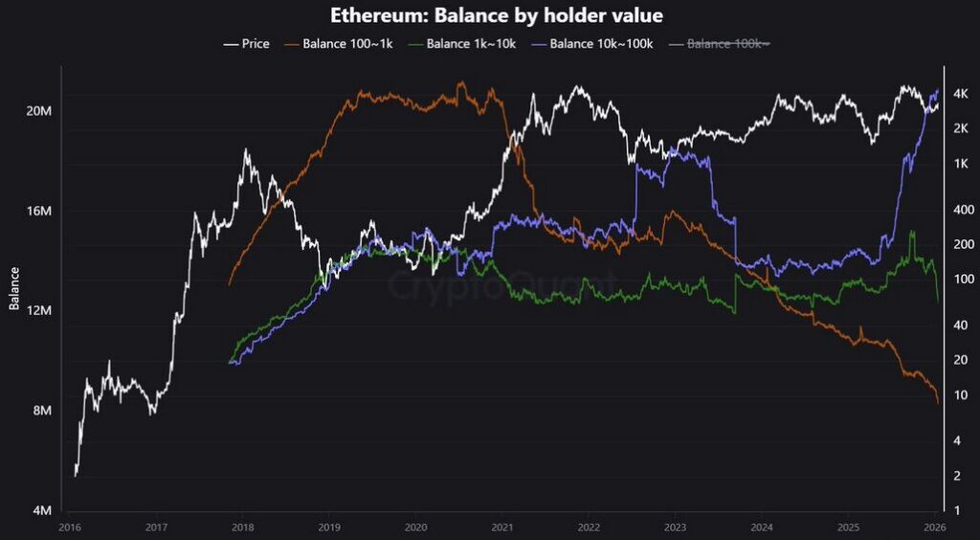Screen dimensions: 980x540
Task: Click the 2016 label on the time axis
Action: [69, 527]
